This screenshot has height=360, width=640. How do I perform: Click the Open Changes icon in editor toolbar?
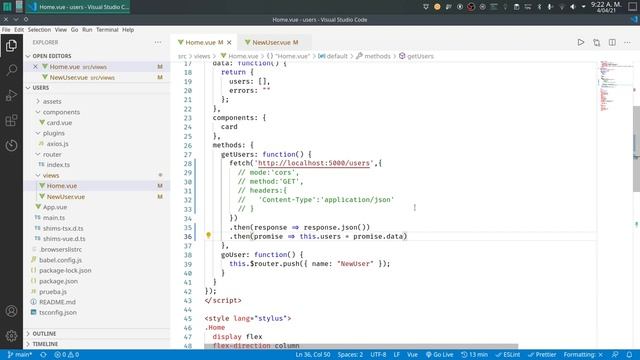(x=596, y=42)
